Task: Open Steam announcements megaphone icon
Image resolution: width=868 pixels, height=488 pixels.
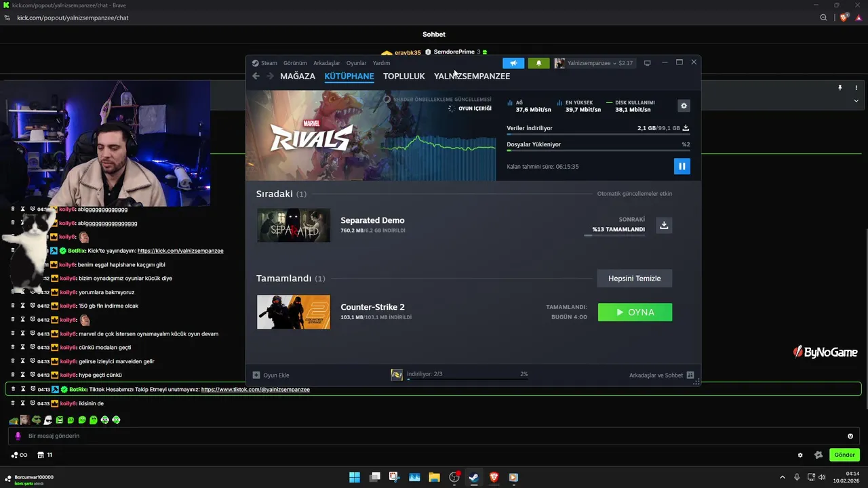Action: (513, 63)
